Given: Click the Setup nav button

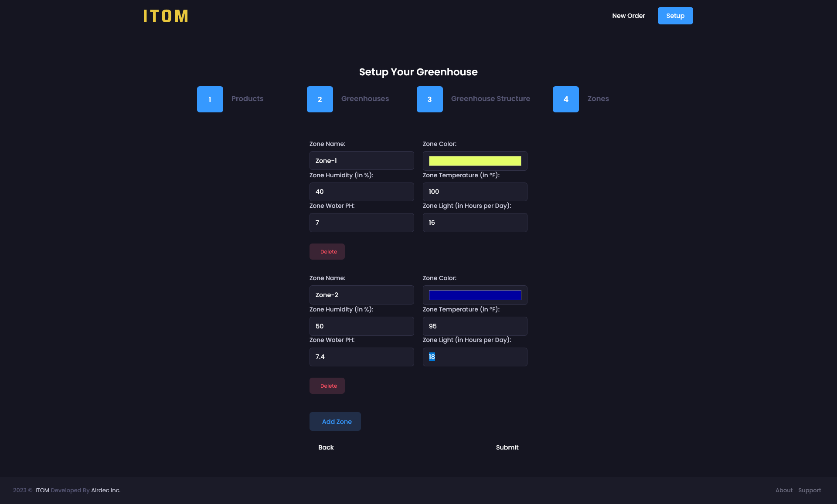Looking at the screenshot, I should coord(675,16).
